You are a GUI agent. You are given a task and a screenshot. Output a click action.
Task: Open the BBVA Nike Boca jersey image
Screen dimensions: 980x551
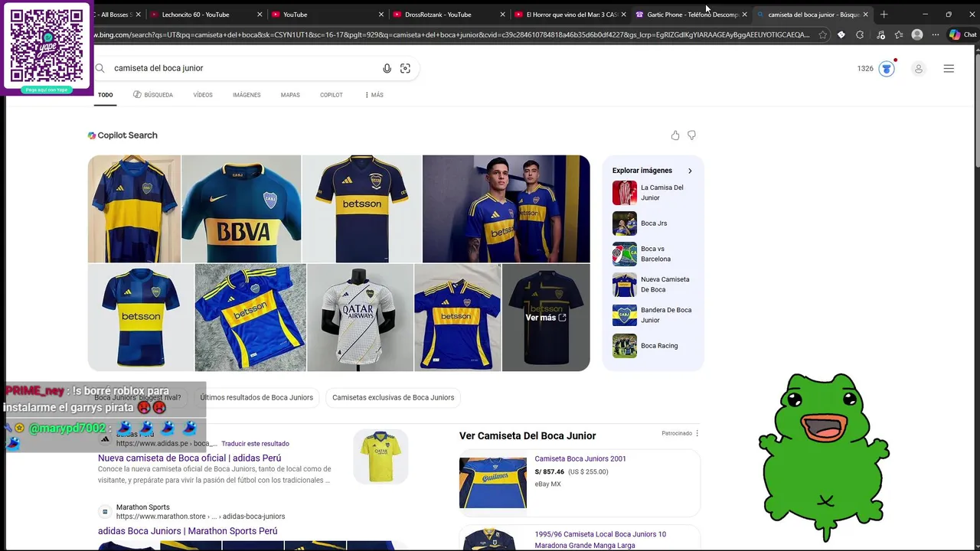pyautogui.click(x=241, y=209)
